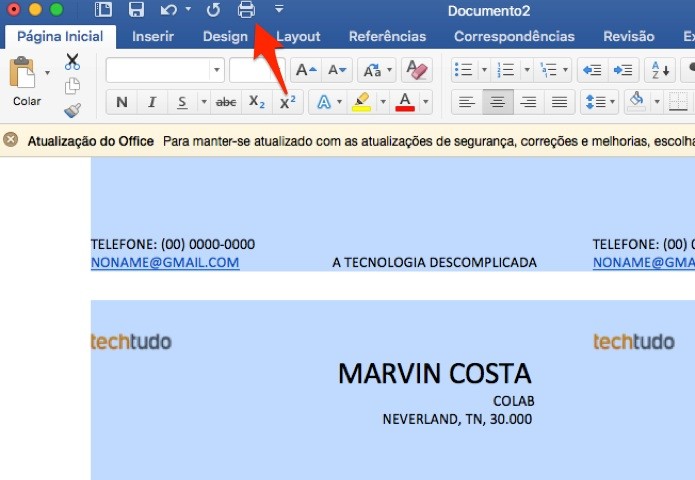The width and height of the screenshot is (695, 480).
Task: Click the Save icon in the quick access toolbar
Action: point(136,10)
